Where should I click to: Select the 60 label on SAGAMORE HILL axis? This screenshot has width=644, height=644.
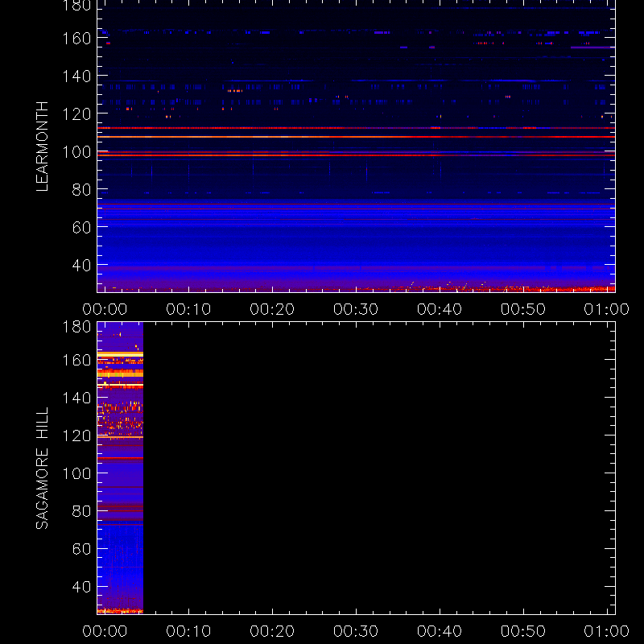coord(81,549)
